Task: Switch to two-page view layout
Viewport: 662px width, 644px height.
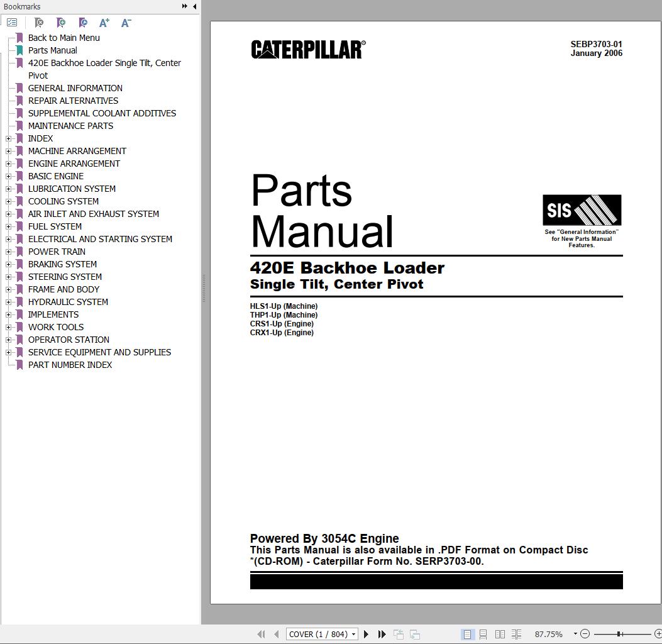Action: click(500, 634)
